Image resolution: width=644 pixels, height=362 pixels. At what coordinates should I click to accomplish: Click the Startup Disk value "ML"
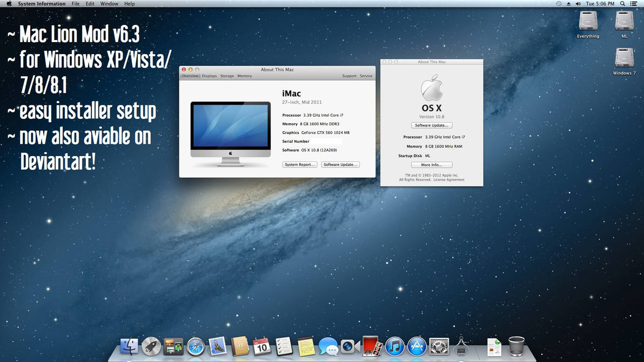[x=427, y=156]
